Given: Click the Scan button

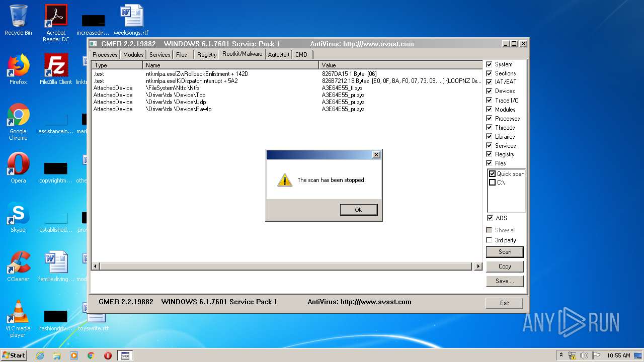Looking at the screenshot, I should (x=505, y=252).
